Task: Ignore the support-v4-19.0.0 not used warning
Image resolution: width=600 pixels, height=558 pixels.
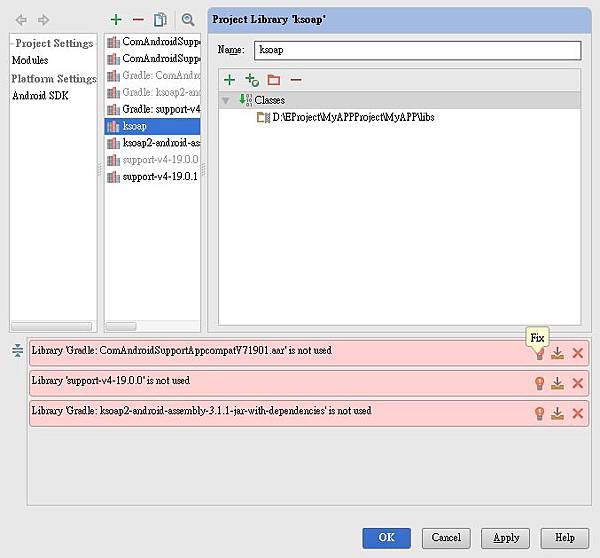Action: point(577,383)
